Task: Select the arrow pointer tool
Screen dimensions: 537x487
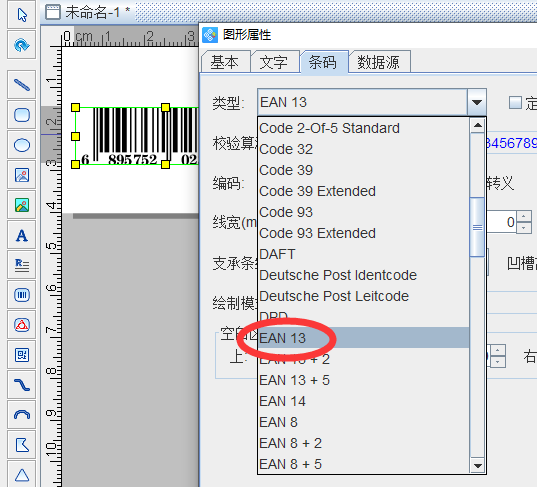Action: click(22, 15)
